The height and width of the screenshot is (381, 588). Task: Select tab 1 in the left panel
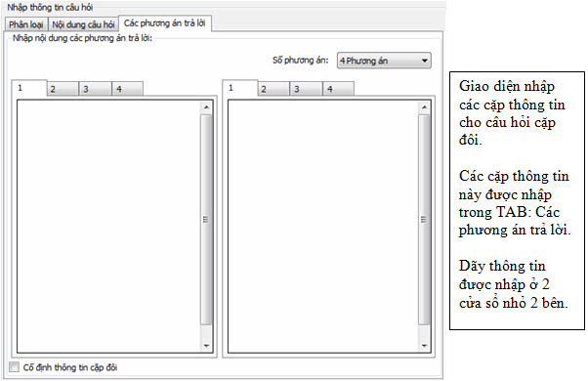(x=29, y=88)
